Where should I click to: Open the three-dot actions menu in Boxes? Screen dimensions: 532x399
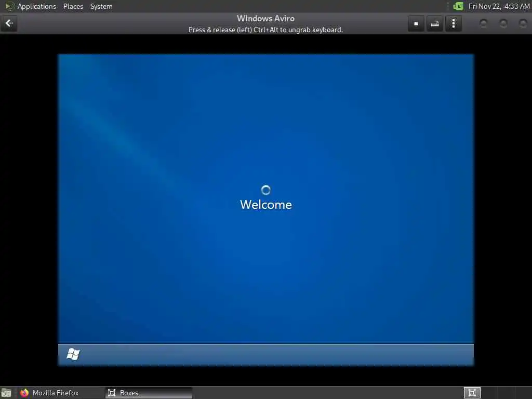(453, 23)
